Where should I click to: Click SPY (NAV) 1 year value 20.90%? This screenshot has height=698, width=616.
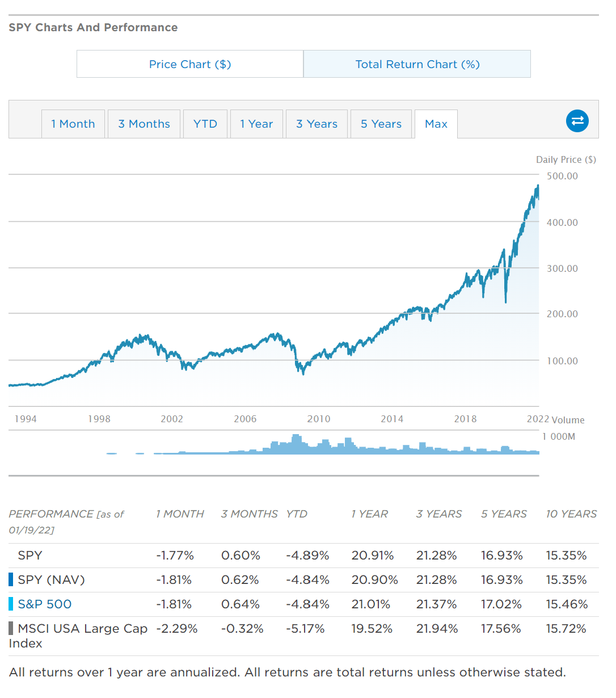(x=374, y=580)
